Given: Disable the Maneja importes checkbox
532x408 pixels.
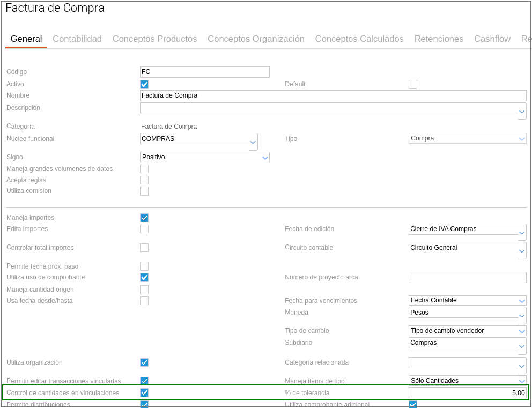Looking at the screenshot, I should (144, 218).
